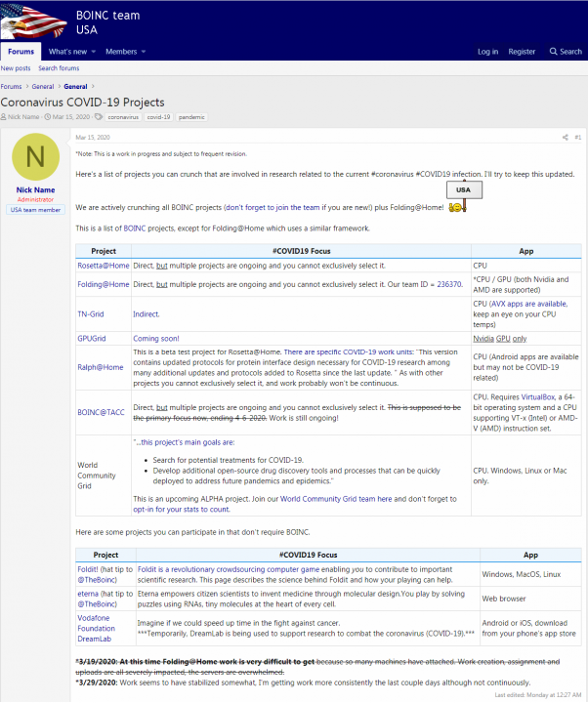588x703 pixels.
Task: Expand the What's new dropdown arrow
Action: (94, 52)
